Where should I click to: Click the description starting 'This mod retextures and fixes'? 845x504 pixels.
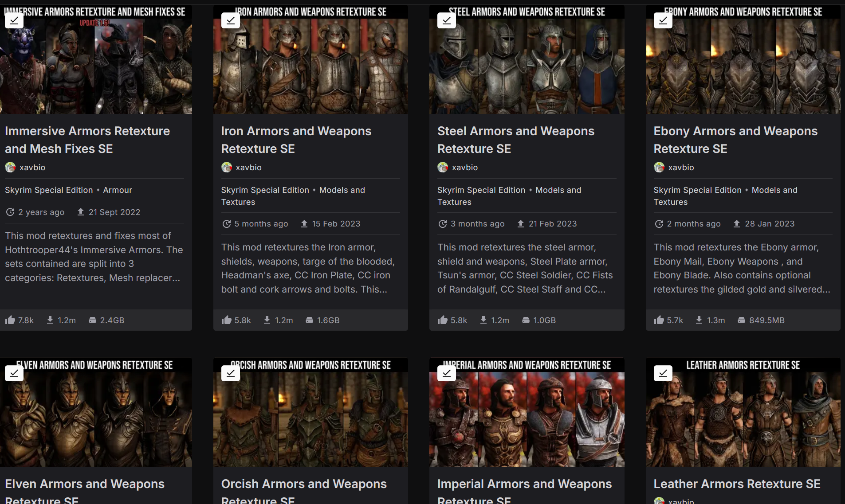pyautogui.click(x=94, y=257)
